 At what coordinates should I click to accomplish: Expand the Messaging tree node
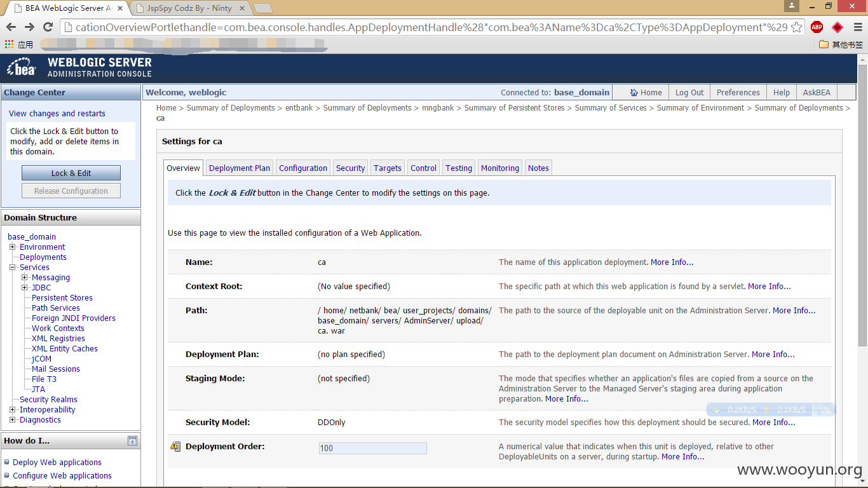25,277
